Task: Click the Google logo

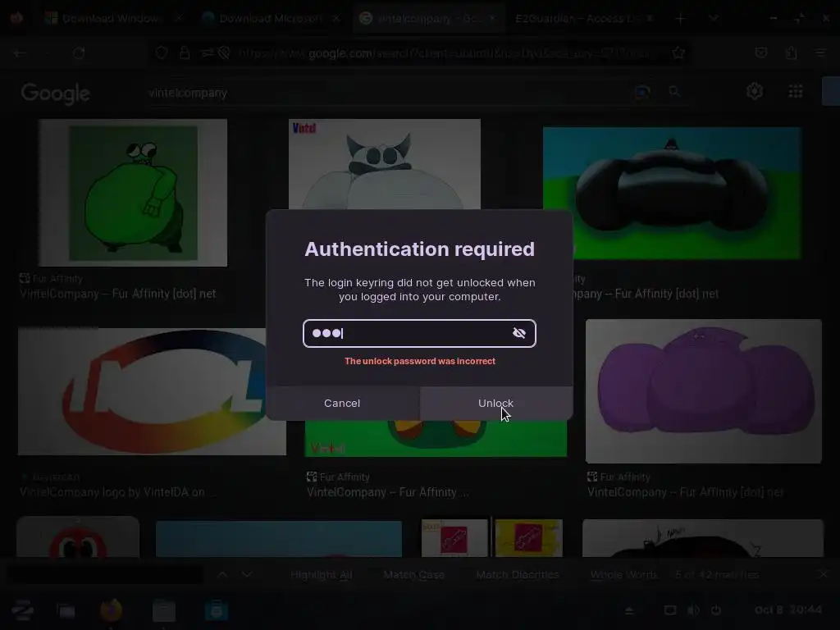Action: [55, 94]
